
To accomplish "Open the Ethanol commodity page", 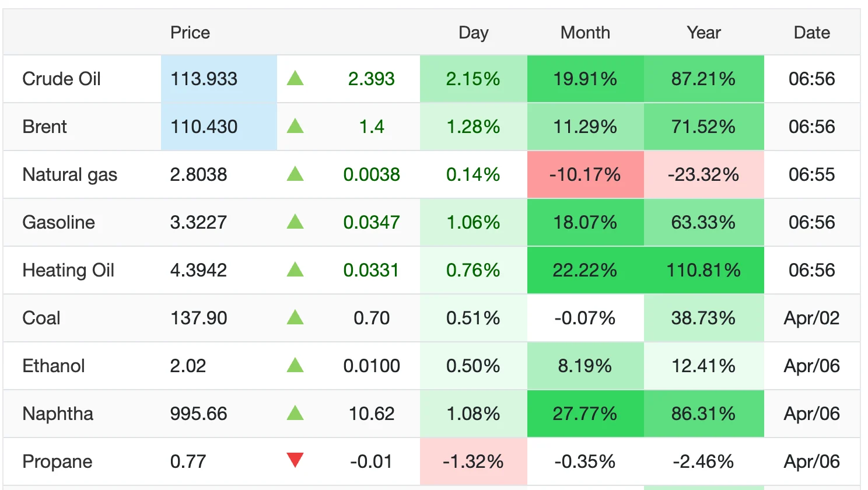I will point(53,366).
